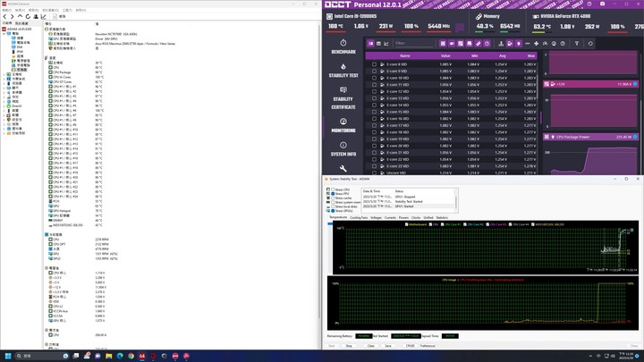Open Chrome from the taskbar
The image size is (644, 362).
(x=131, y=356)
